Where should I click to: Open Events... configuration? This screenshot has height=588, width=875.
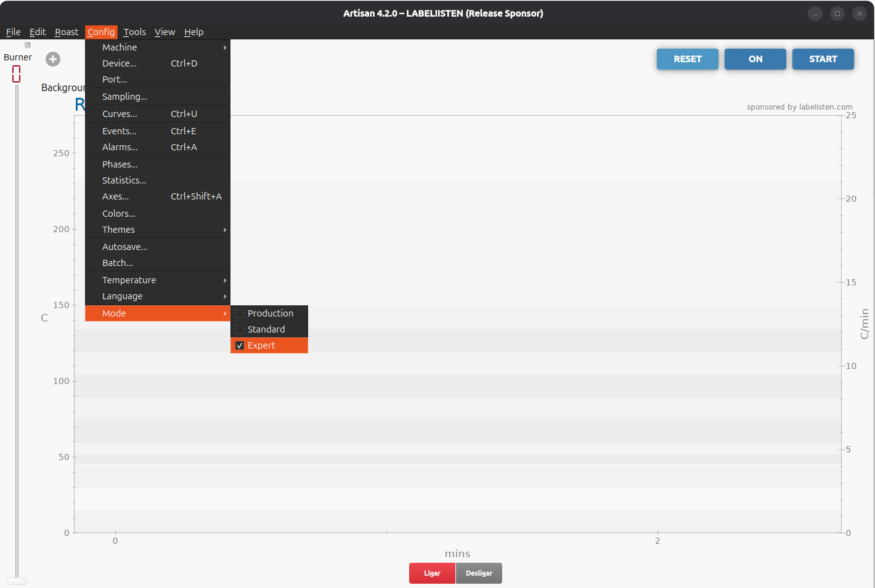158,131
